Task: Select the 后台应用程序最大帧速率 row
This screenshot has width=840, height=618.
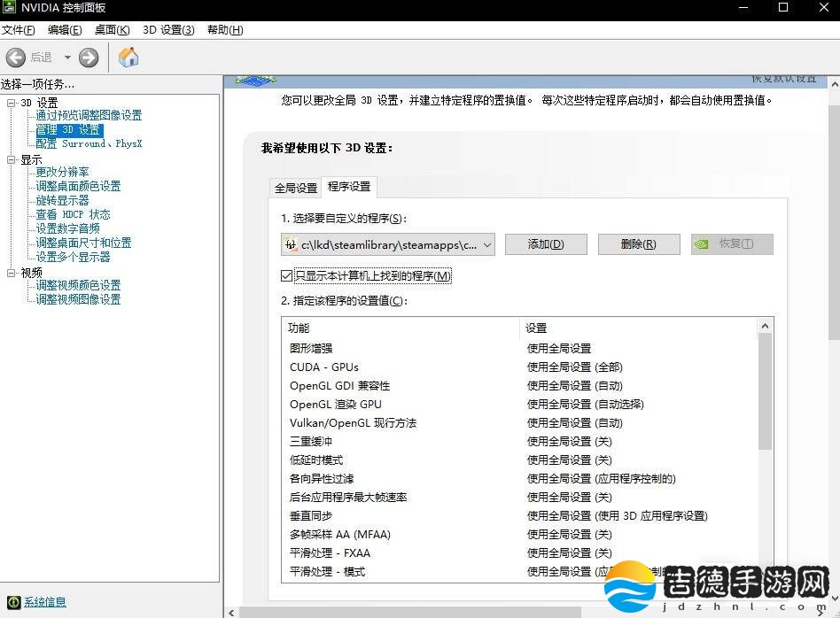Action: click(x=519, y=497)
